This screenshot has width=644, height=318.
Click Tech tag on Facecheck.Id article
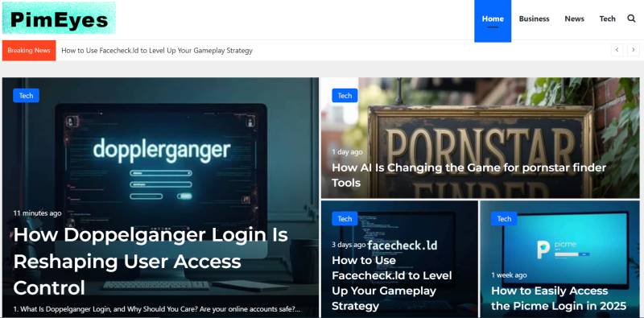coord(345,219)
